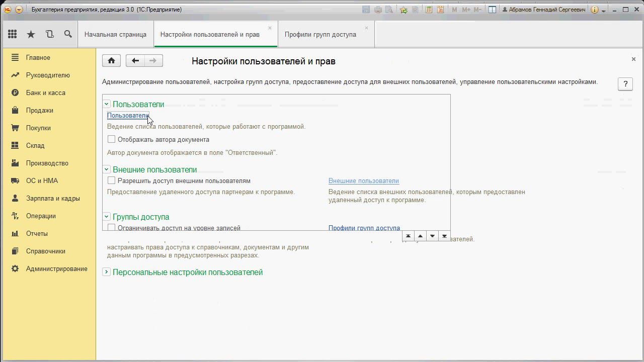Click the Print icon in title bar
The height and width of the screenshot is (362, 644).
tap(378, 10)
